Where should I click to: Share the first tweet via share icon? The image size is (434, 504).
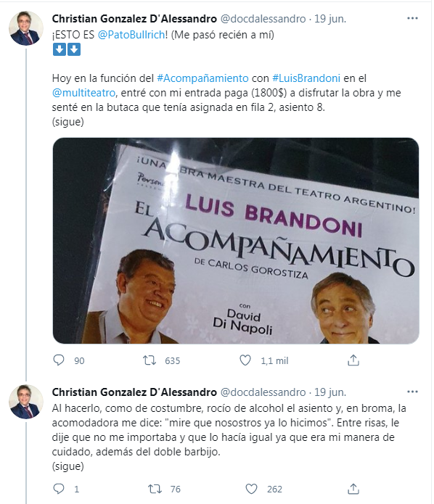[353, 360]
